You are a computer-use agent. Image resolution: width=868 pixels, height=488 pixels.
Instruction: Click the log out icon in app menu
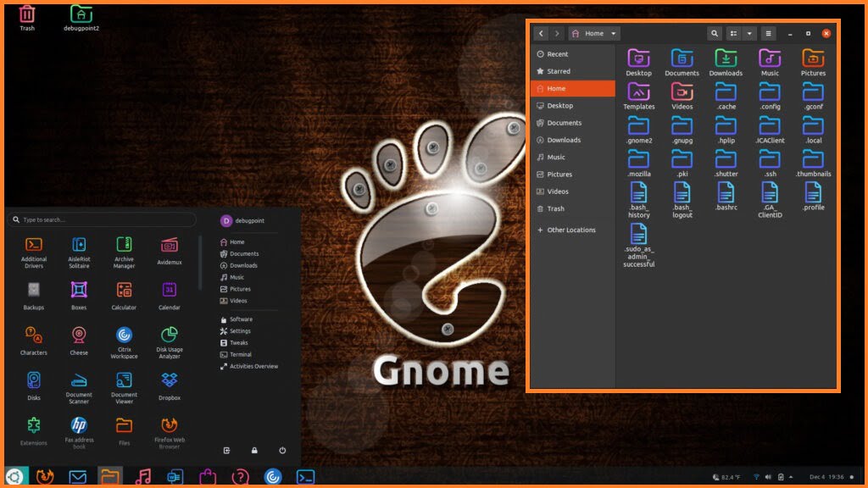[x=226, y=451]
